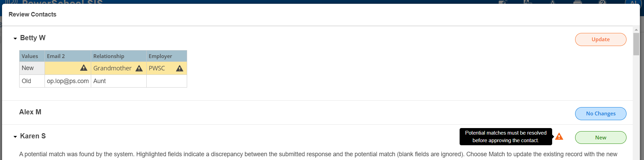Click the warning icon in Email 2 cell
Image resolution: width=644 pixels, height=160 pixels.
pyautogui.click(x=84, y=68)
